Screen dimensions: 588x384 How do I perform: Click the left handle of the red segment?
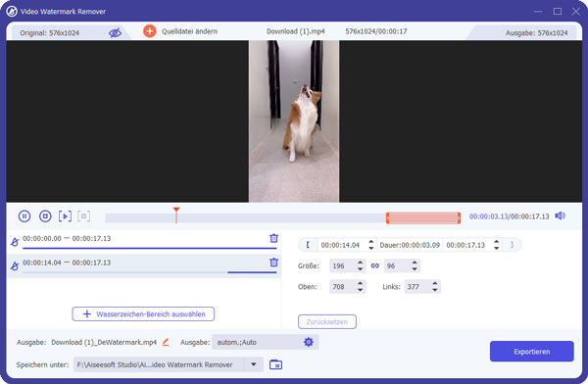pyautogui.click(x=388, y=217)
